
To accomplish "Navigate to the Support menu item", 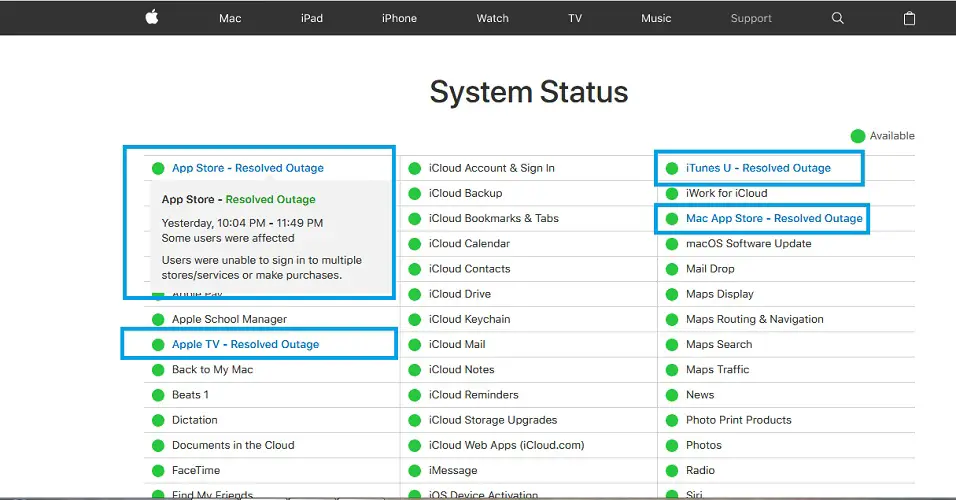I will 751,18.
